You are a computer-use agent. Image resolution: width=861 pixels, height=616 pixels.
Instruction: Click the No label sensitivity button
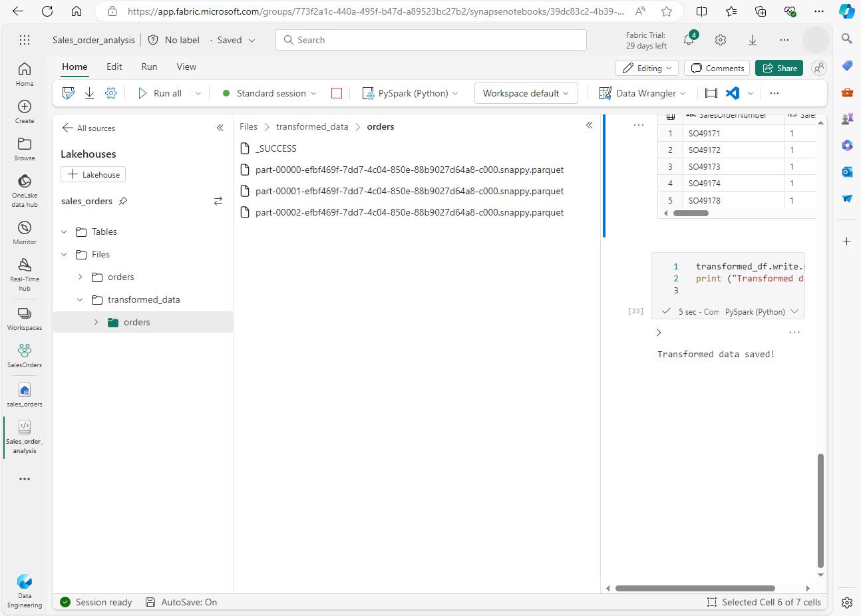pyautogui.click(x=174, y=40)
